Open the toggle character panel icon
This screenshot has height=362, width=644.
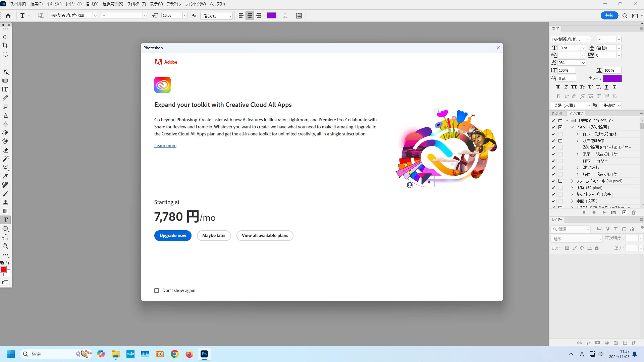coord(299,16)
